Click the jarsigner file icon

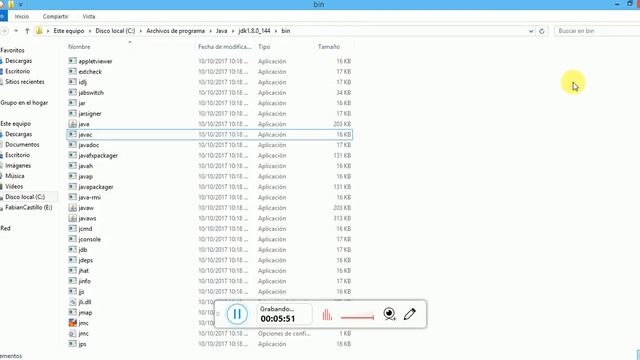pyautogui.click(x=73, y=113)
